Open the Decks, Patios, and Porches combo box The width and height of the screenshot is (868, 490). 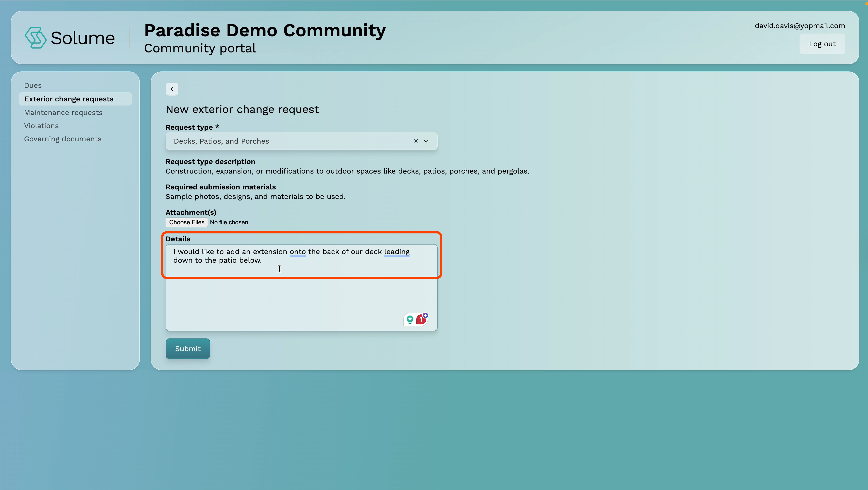click(302, 141)
